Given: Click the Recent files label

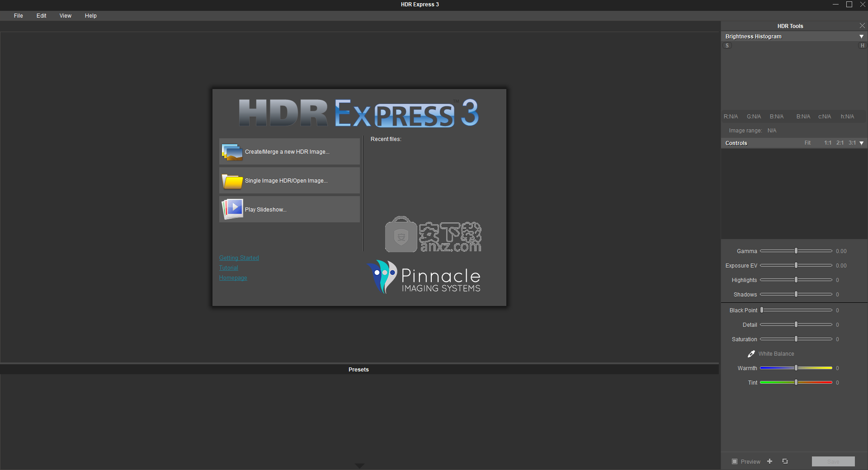Looking at the screenshot, I should [x=386, y=139].
